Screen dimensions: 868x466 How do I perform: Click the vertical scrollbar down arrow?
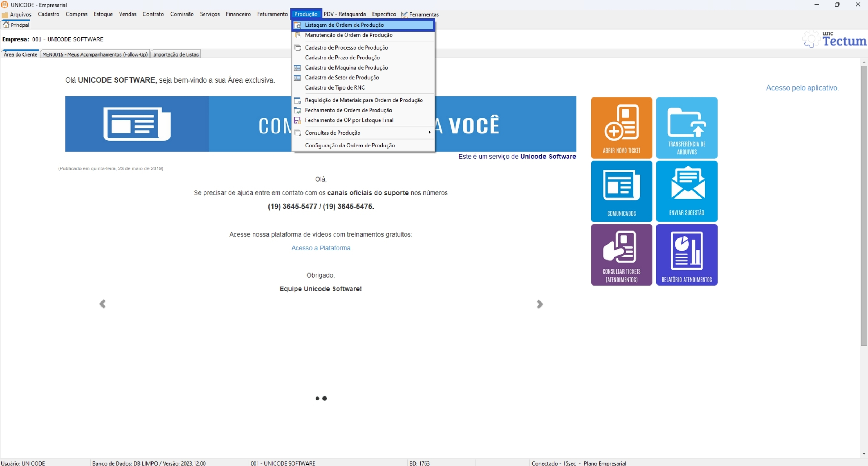point(864,454)
